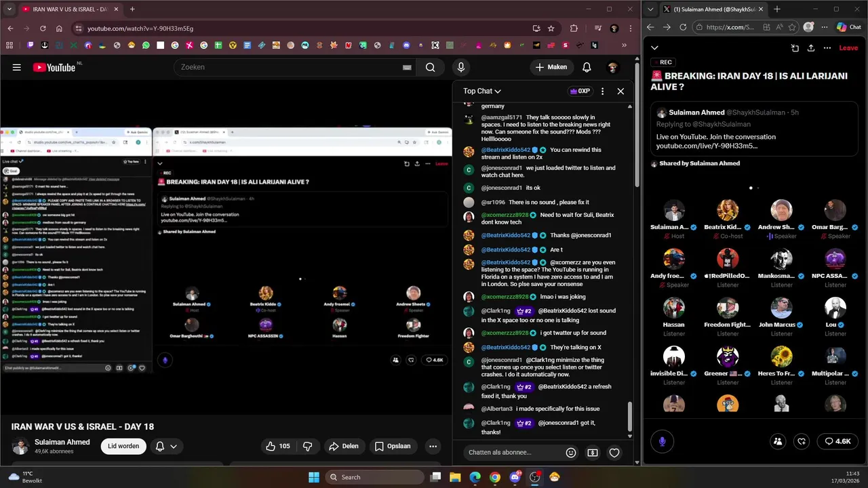Click Windows taskbar Search box
Viewport: 868px width, 488px height.
pyautogui.click(x=374, y=477)
